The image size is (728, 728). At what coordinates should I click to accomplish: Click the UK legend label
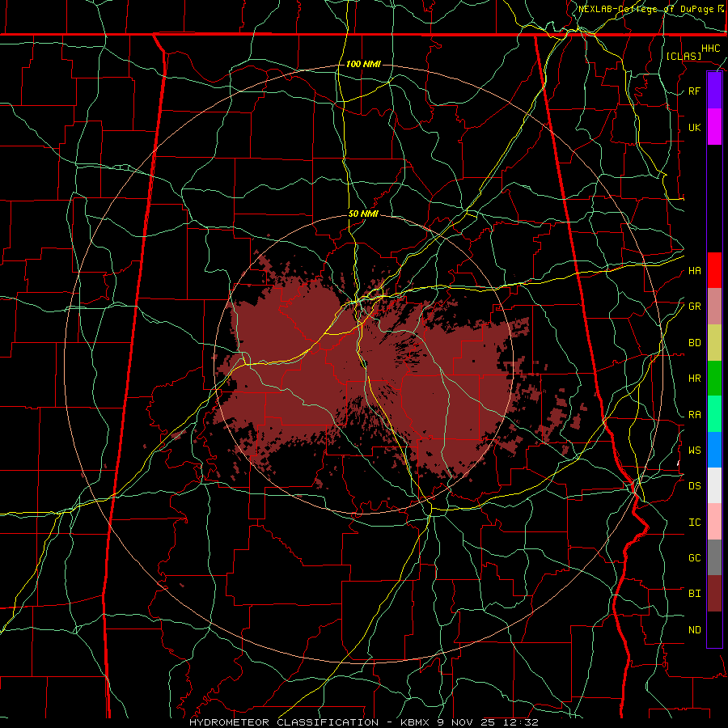point(694,127)
